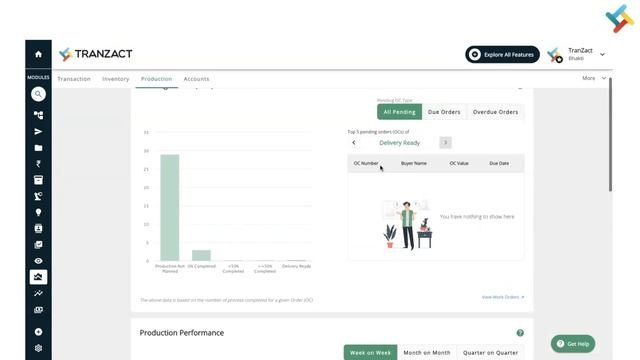The image size is (640, 360).
Task: Open the module search icon
Action: [x=38, y=94]
